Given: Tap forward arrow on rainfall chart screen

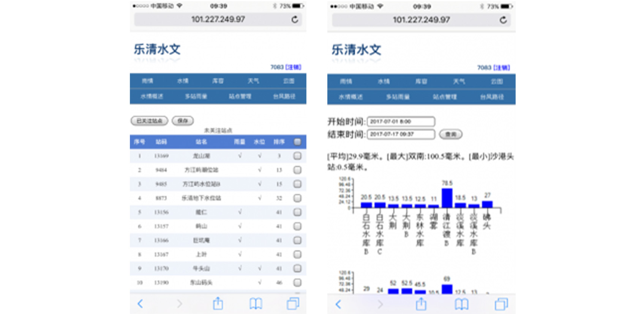Looking at the screenshot, I should pyautogui.click(x=380, y=304).
